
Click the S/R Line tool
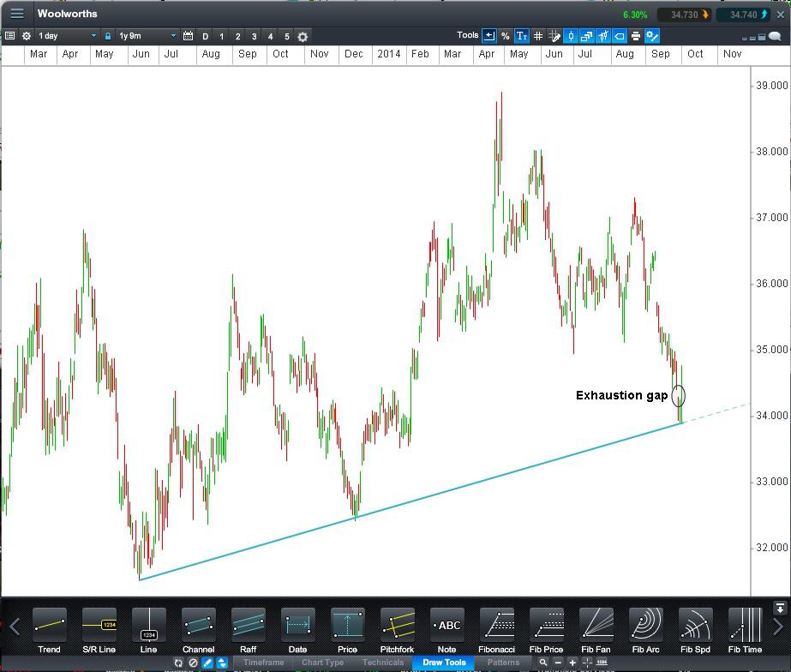tap(99, 630)
